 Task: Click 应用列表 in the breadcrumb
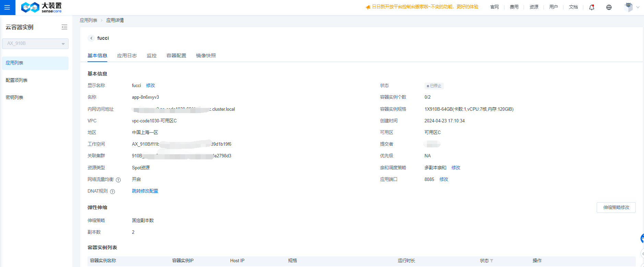tap(88, 20)
